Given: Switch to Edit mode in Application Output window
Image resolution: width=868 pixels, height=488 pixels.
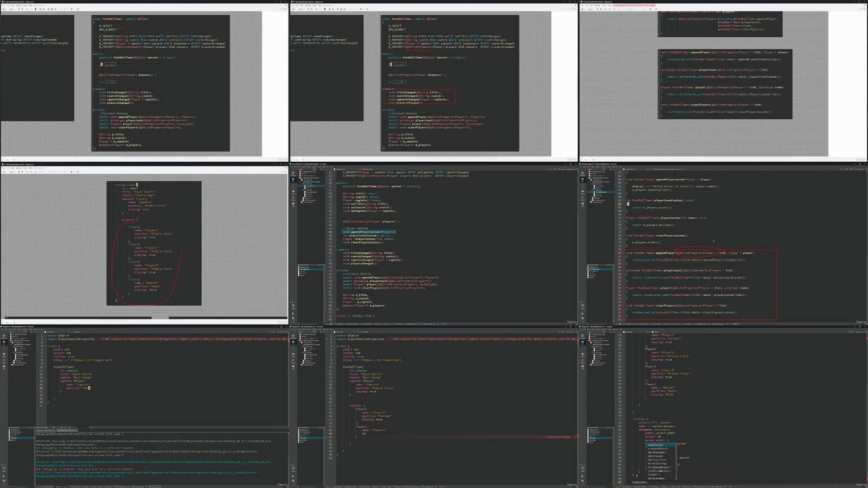Looking at the screenshot, I should click(x=4, y=343).
